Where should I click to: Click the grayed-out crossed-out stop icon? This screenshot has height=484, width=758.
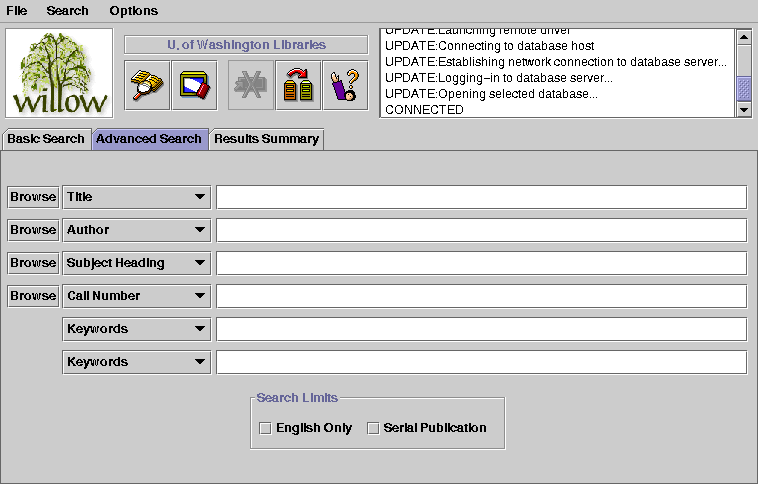tap(251, 85)
